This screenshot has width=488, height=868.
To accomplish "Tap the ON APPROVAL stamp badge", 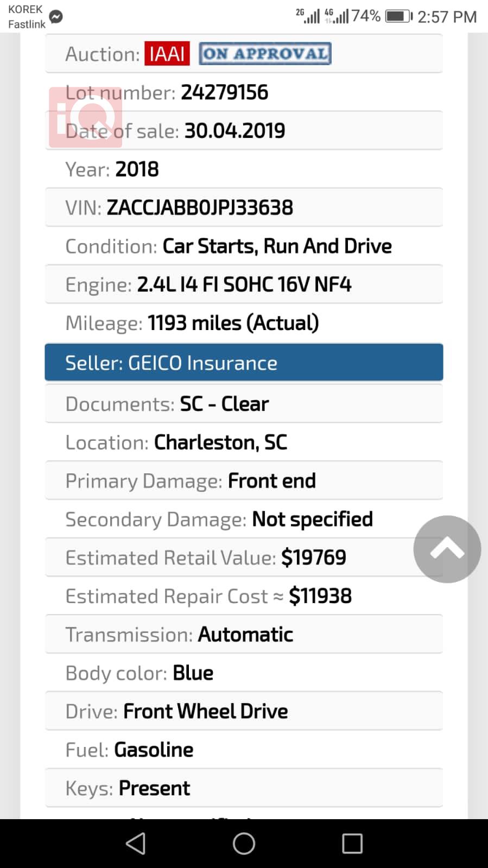I will [x=265, y=53].
